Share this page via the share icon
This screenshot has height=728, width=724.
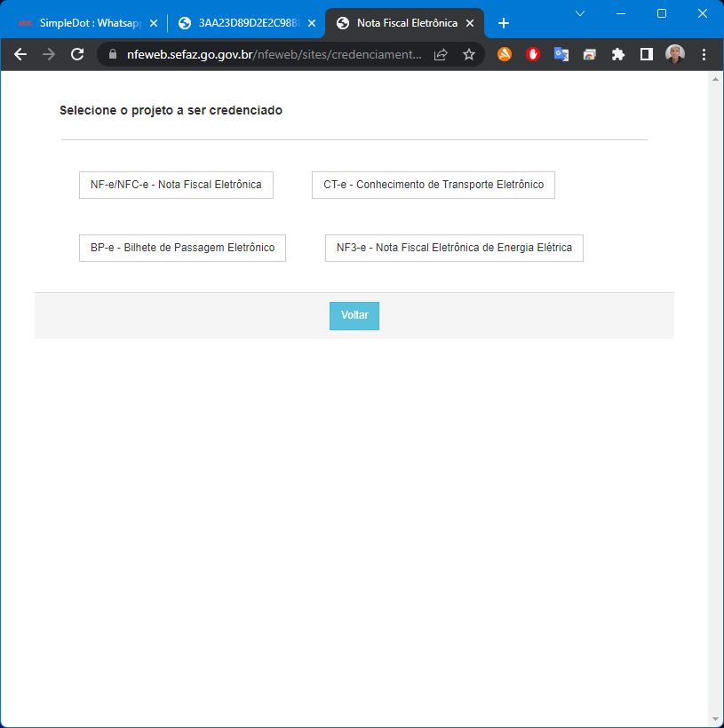[x=441, y=54]
